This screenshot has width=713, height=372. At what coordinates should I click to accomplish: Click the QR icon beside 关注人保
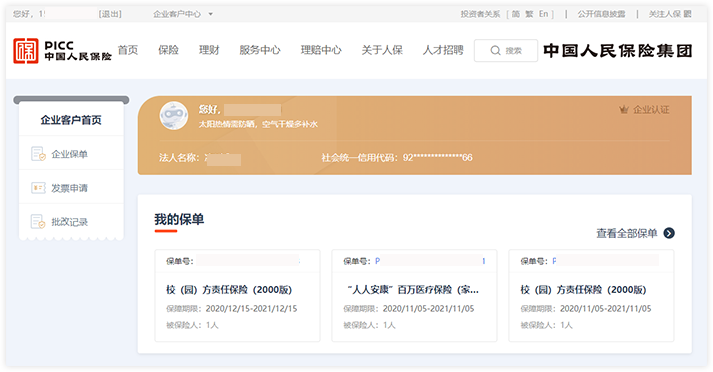(688, 14)
